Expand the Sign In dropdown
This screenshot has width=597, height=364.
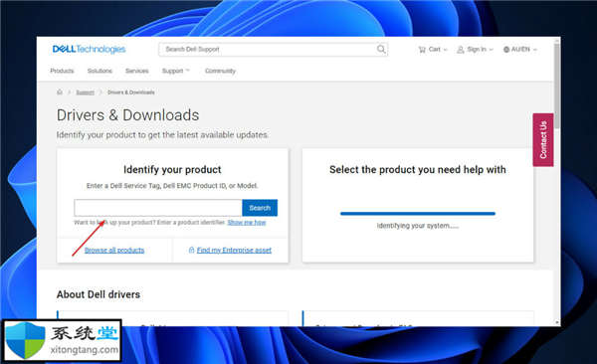point(475,50)
